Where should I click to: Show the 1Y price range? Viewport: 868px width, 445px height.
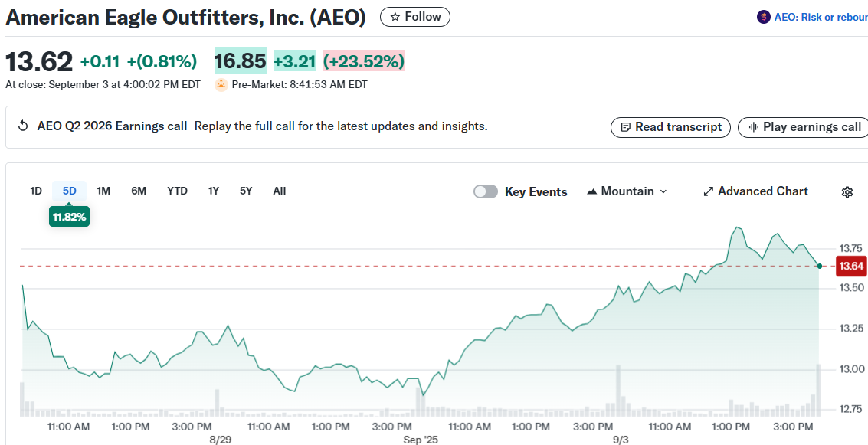[x=214, y=191]
